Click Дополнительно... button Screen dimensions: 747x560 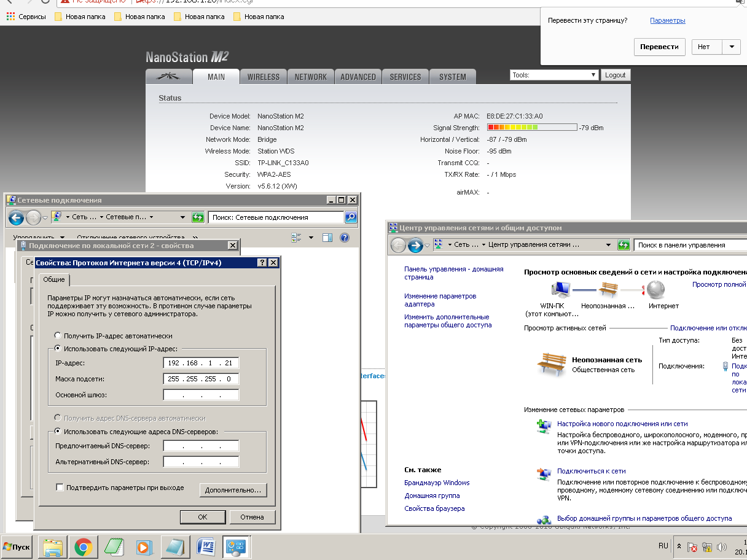[x=233, y=490]
